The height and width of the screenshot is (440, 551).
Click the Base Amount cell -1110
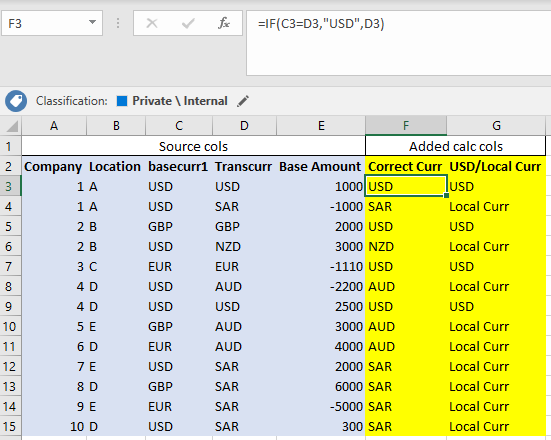321,266
